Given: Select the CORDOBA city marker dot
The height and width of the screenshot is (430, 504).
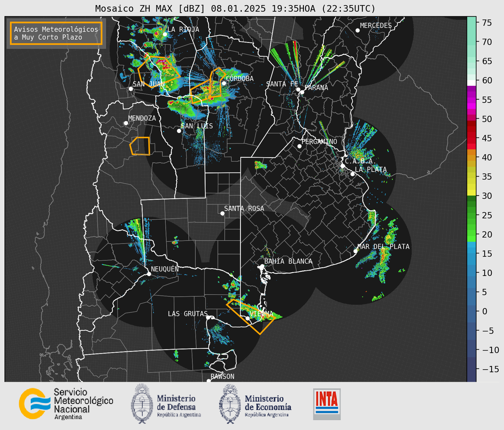Looking at the screenshot, I should [224, 83].
